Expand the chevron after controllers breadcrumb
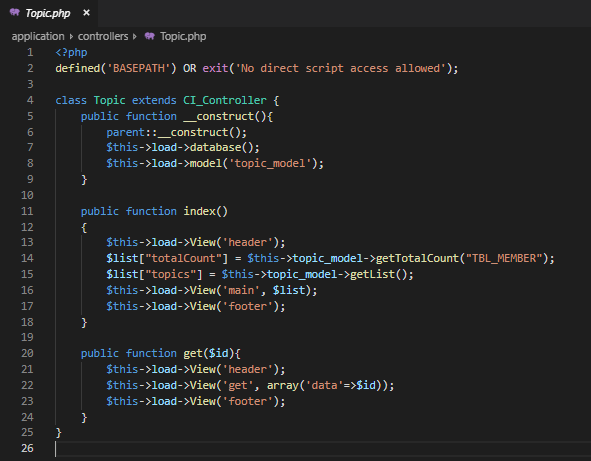Screen dimensions: 591x461 point(135,37)
